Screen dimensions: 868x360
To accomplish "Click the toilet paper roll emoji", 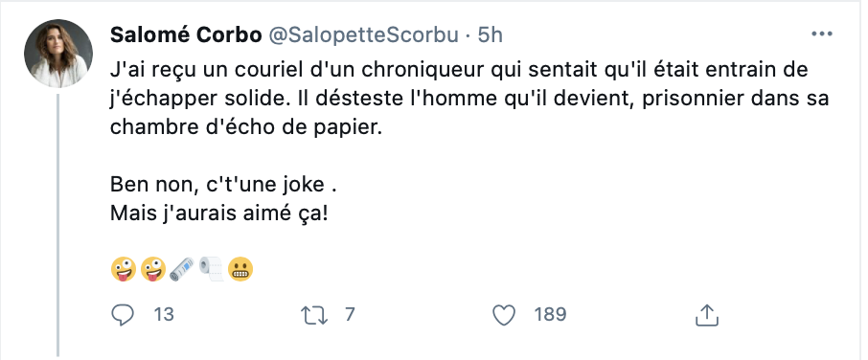I will (211, 269).
